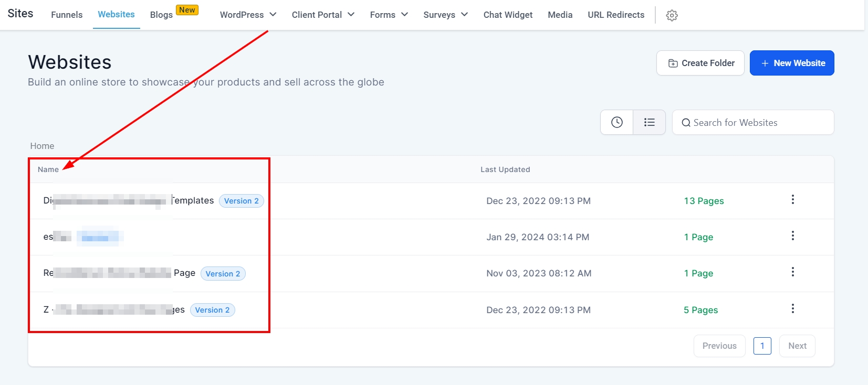Select page 1 in pagination
This screenshot has width=868, height=385.
[762, 346]
